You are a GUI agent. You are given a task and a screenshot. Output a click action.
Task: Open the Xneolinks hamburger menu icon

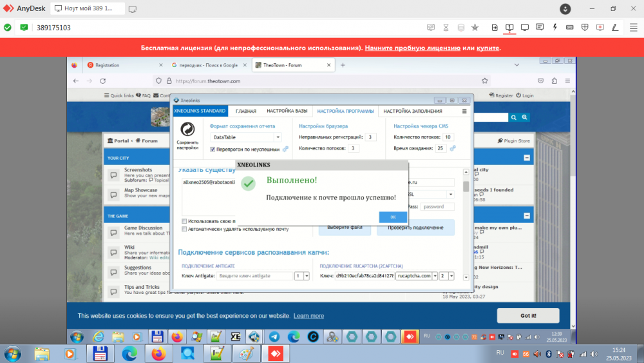[x=464, y=111]
